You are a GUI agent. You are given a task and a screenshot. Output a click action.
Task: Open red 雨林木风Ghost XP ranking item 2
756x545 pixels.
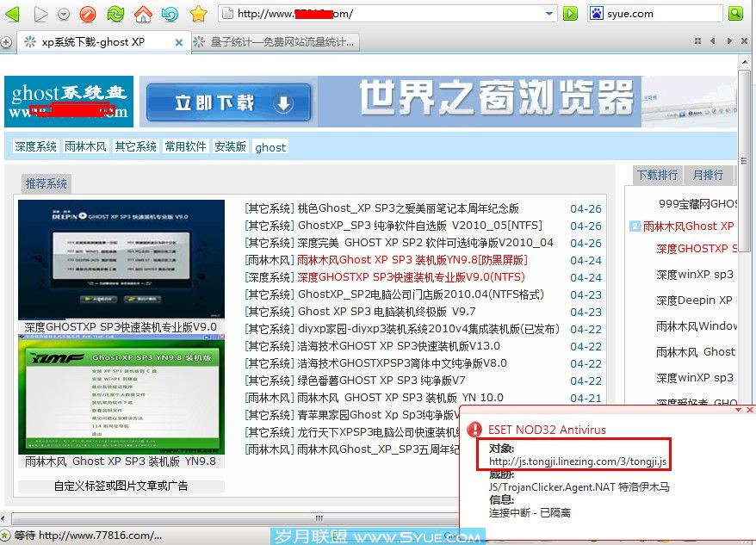pyautogui.click(x=689, y=226)
